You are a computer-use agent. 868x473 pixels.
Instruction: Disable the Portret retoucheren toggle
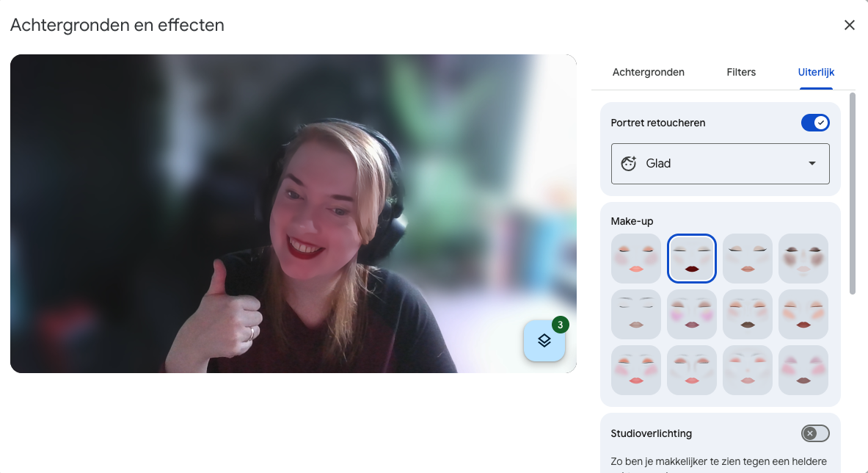pyautogui.click(x=814, y=123)
